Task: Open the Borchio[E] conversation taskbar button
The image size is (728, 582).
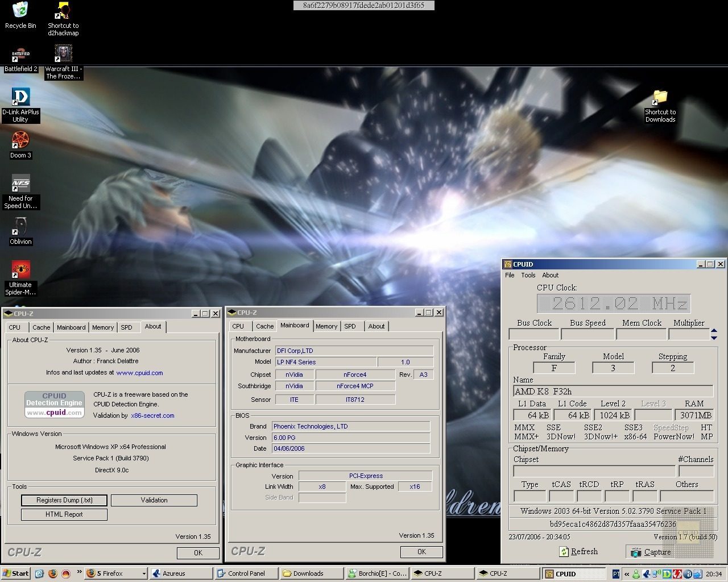Action: [378, 573]
